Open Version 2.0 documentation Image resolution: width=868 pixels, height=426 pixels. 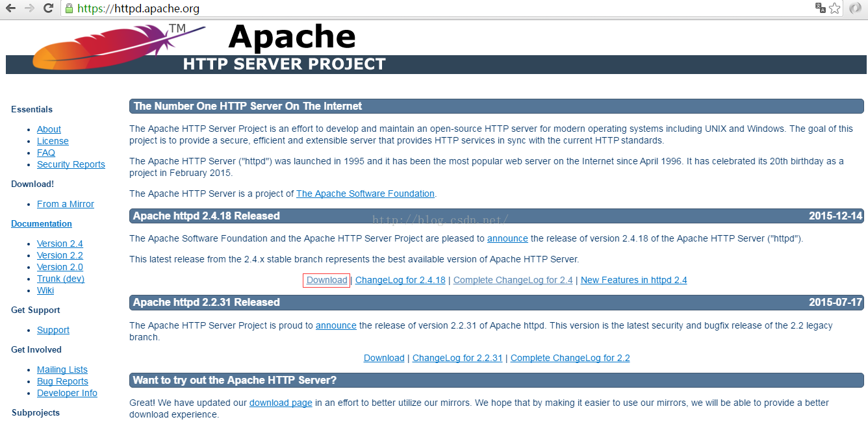coord(60,267)
